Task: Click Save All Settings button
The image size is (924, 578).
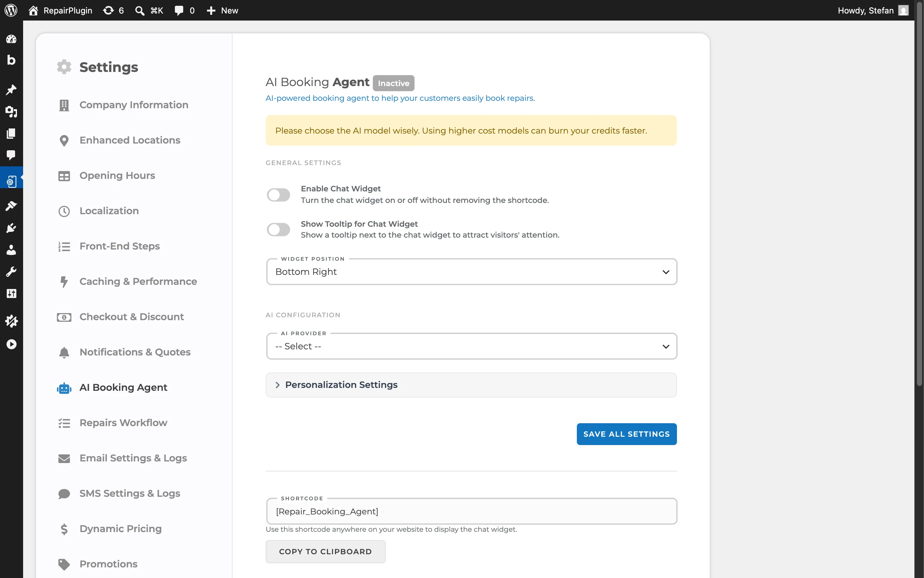Action: pos(627,434)
